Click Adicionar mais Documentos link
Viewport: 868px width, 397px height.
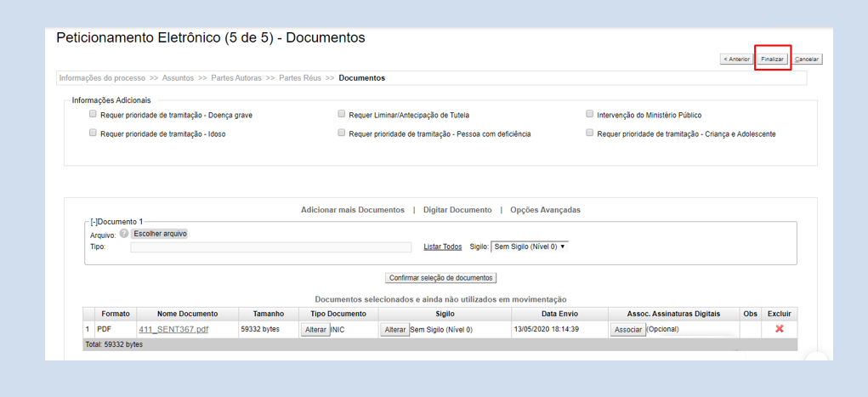coord(352,210)
